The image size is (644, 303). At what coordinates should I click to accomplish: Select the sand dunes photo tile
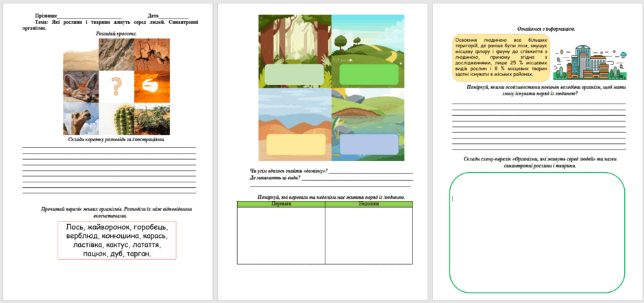81,55
